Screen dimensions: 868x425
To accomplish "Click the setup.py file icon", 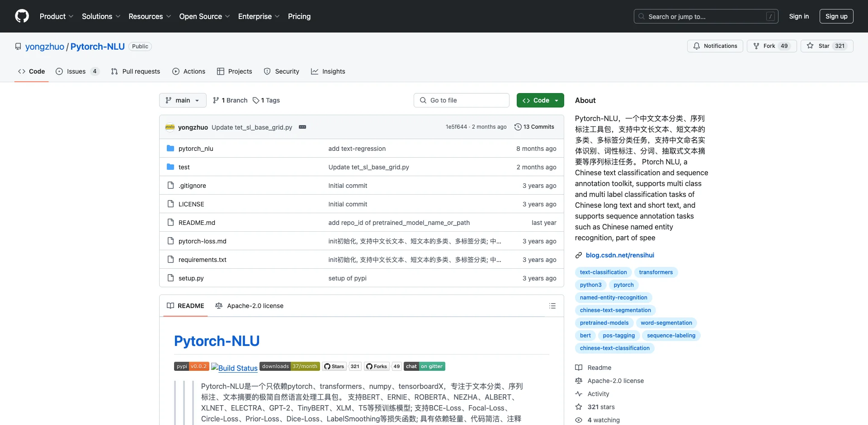I will click(170, 278).
